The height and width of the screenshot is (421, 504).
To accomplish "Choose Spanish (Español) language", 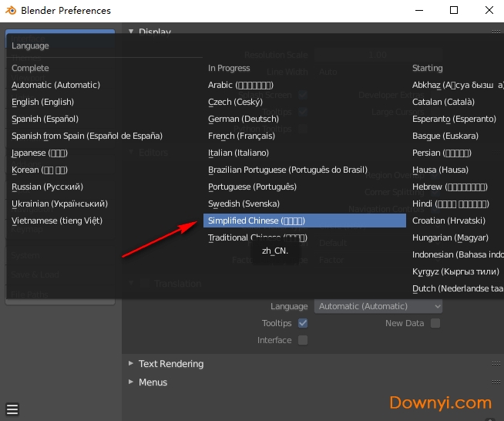I will pyautogui.click(x=45, y=119).
